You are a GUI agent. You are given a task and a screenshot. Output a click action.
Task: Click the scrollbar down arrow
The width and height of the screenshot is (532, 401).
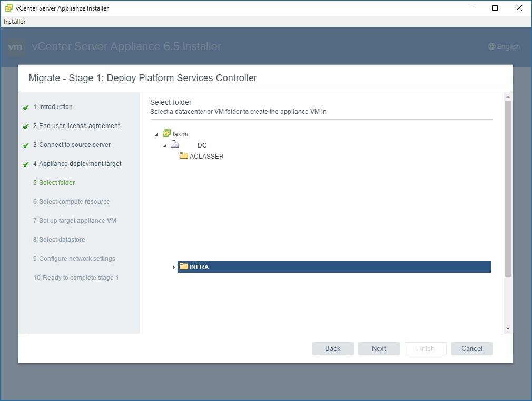(x=508, y=329)
